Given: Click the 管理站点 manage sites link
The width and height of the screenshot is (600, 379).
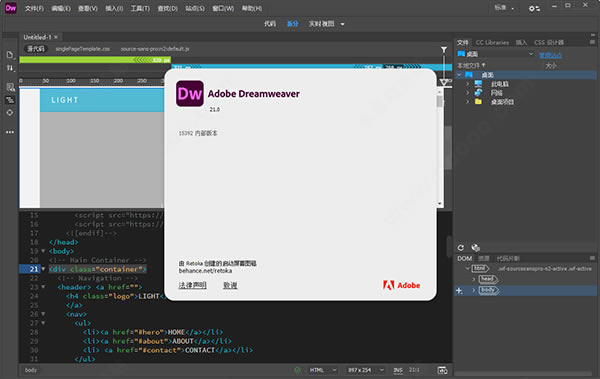Looking at the screenshot, I should point(551,55).
